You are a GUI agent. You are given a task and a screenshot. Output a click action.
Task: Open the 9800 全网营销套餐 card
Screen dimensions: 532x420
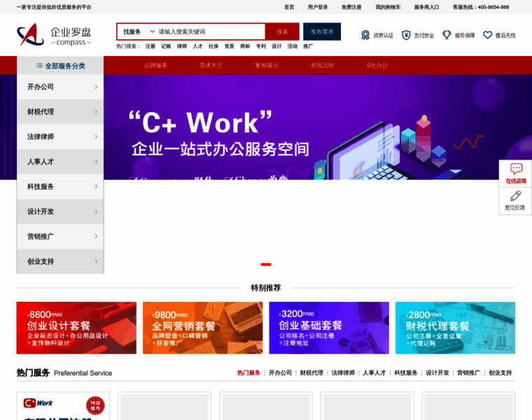pyautogui.click(x=202, y=328)
